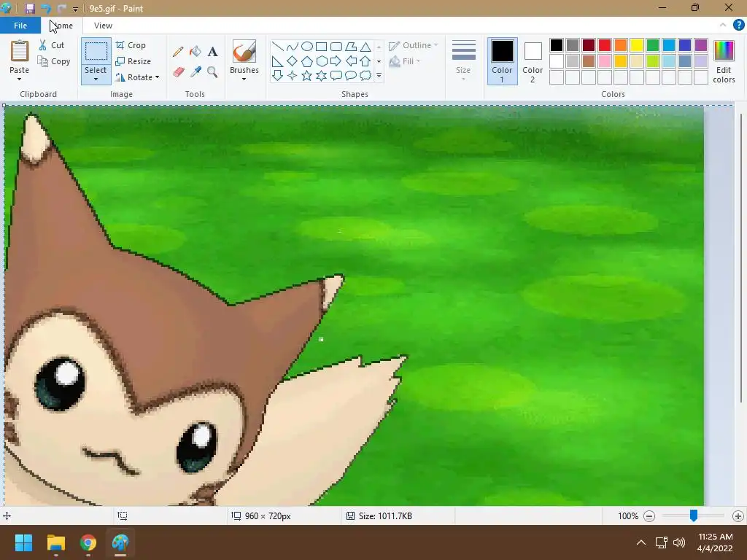Screen dimensions: 747x560
Task: Choose the Five-point star shape
Action: tap(307, 75)
